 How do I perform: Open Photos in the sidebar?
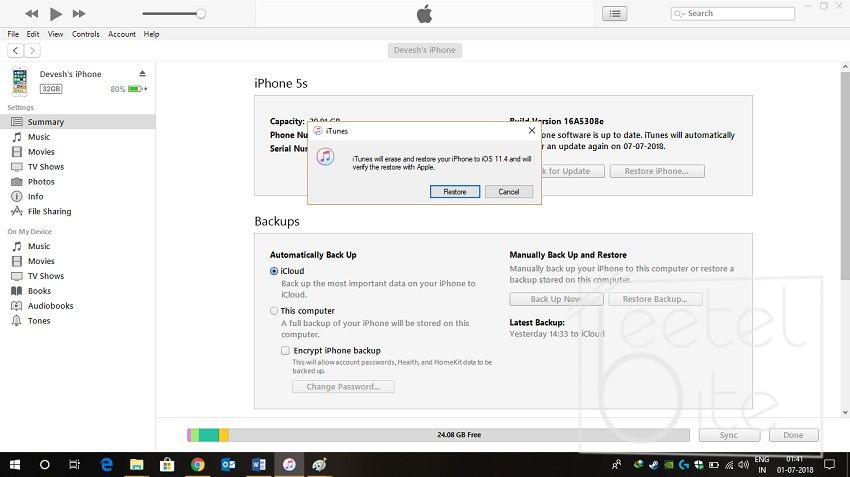tap(41, 182)
